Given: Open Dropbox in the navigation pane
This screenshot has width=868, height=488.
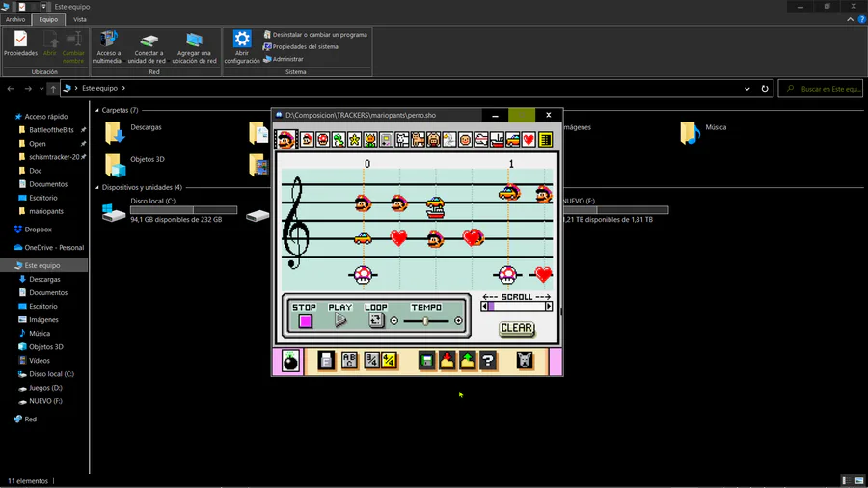Looking at the screenshot, I should [38, 230].
